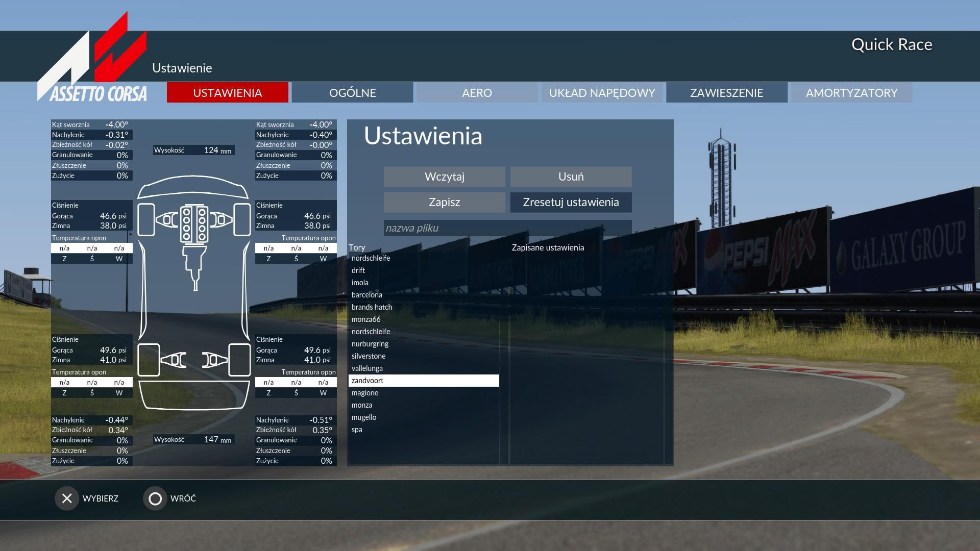Select the rear-right tyre in car diagram
This screenshot has height=551, width=980.
tap(239, 360)
